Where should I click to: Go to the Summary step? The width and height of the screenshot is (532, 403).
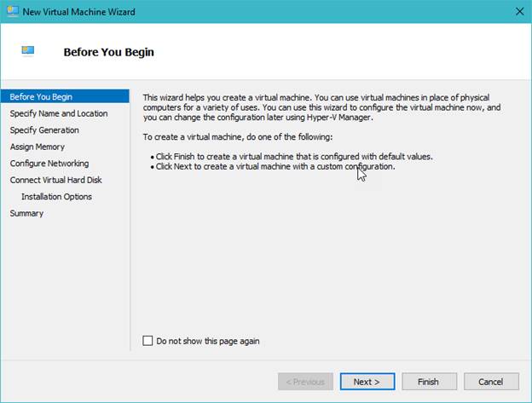pyautogui.click(x=26, y=213)
